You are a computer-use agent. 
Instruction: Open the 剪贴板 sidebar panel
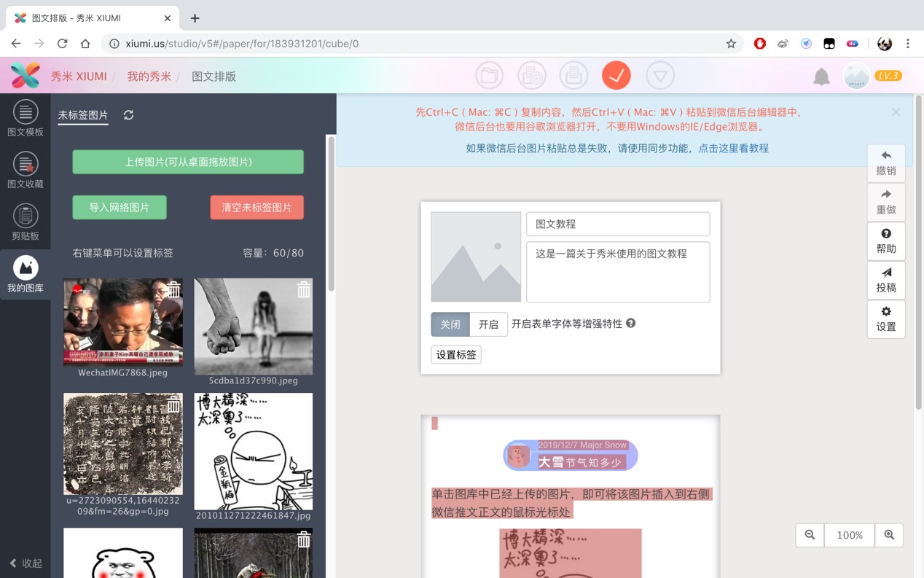pyautogui.click(x=26, y=222)
